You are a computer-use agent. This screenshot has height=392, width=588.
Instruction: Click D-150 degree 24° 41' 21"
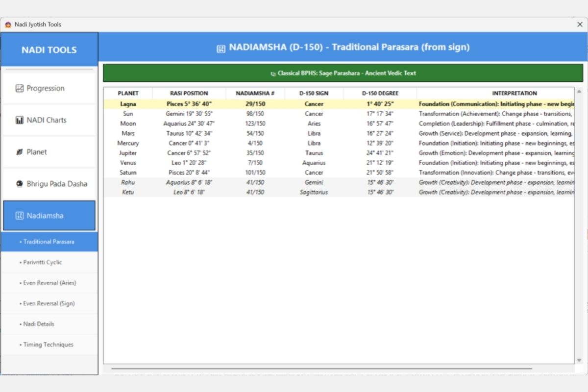point(380,153)
